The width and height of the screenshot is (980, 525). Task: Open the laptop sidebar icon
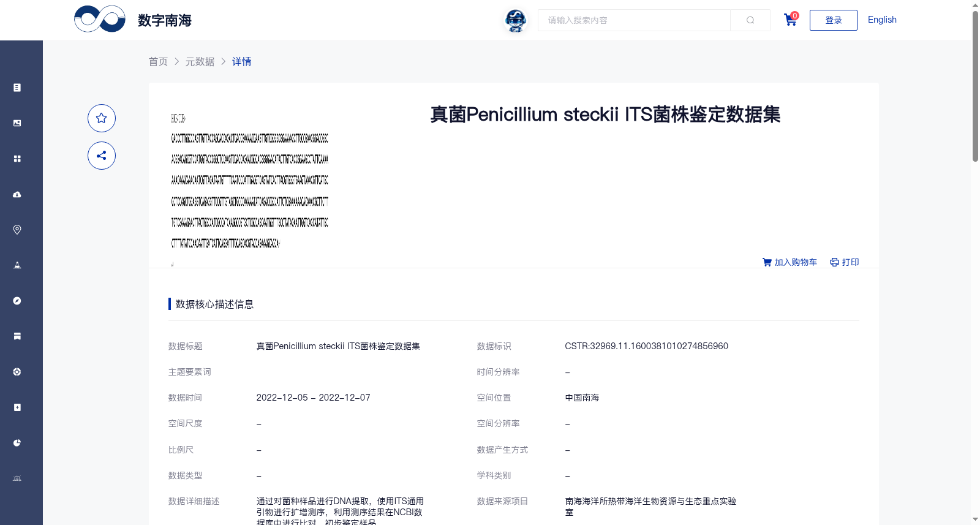(x=17, y=478)
